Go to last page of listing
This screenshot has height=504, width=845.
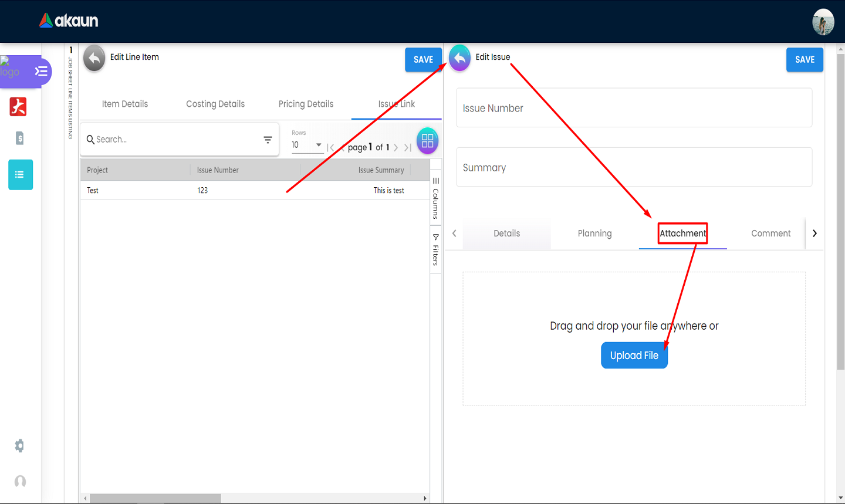[x=407, y=148]
